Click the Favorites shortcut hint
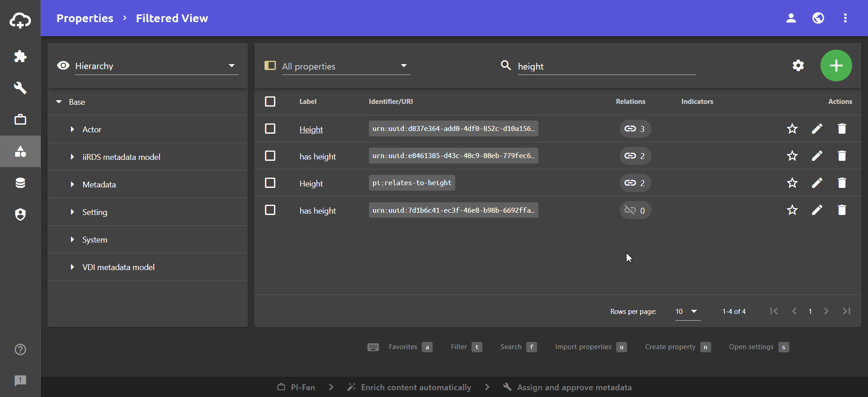 click(x=410, y=347)
